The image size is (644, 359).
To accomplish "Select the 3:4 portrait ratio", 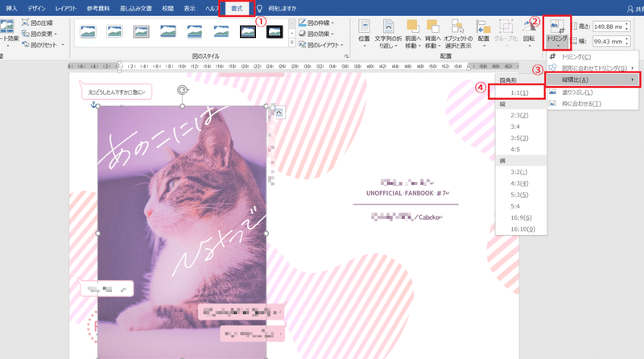I will (520, 126).
